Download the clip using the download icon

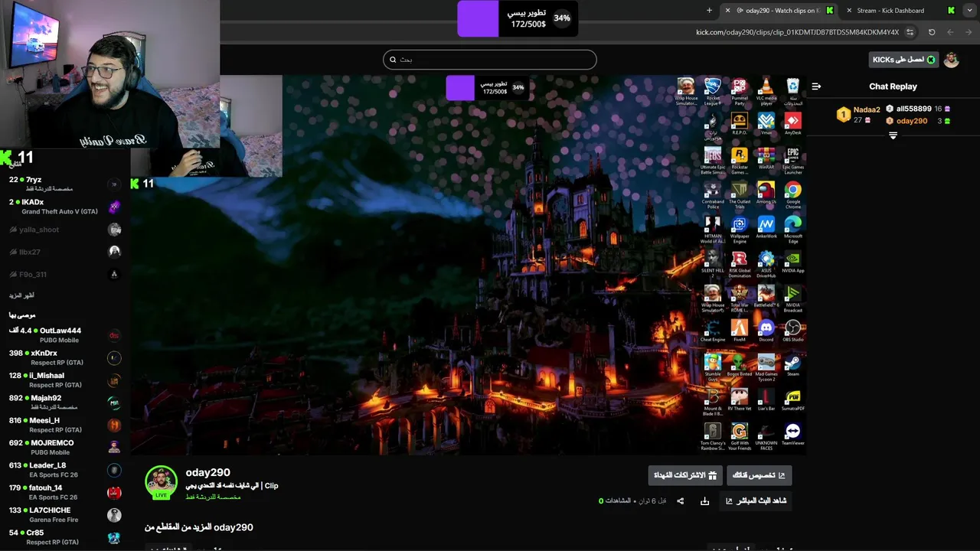click(x=704, y=501)
